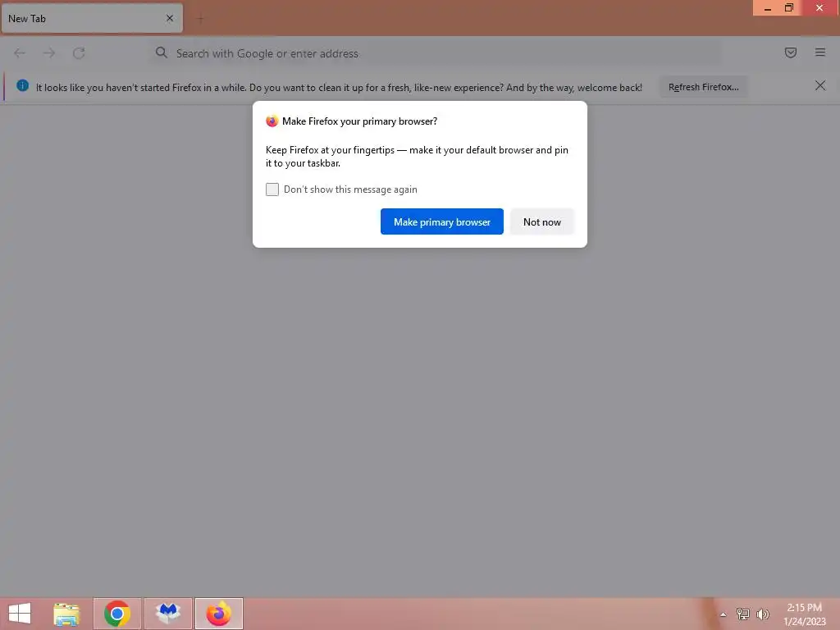
Task: Close the New Tab tab
Action: (170, 18)
